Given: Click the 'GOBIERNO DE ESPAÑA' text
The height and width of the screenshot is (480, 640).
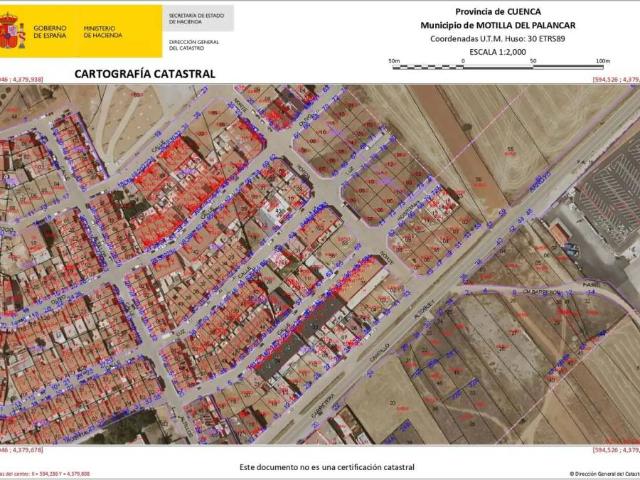Looking at the screenshot, I should [50, 32].
